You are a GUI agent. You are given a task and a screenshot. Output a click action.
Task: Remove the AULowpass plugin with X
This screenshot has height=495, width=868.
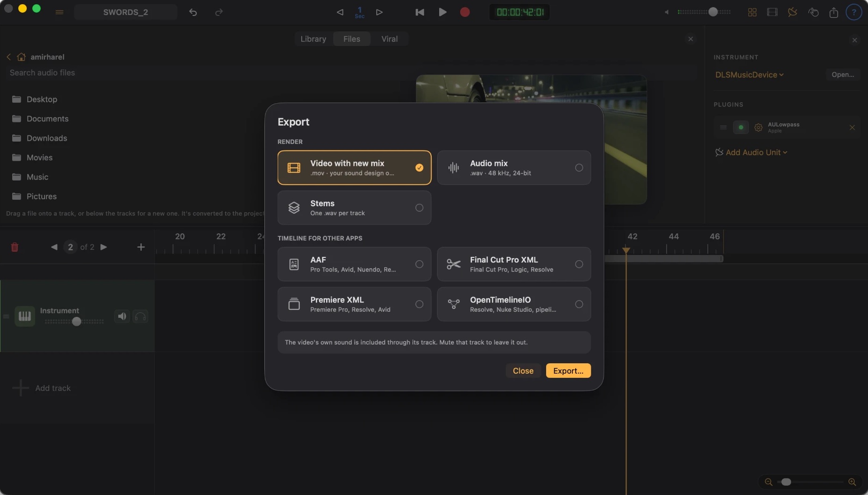[x=852, y=127]
